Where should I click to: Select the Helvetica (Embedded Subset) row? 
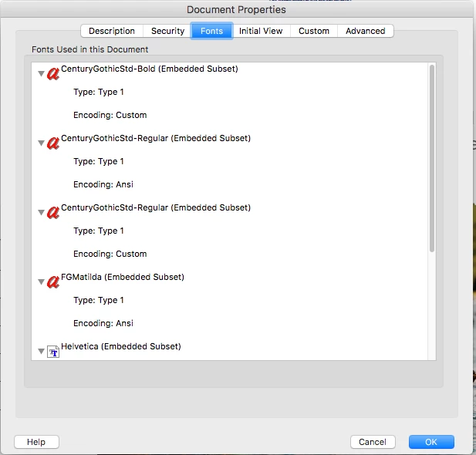pos(121,346)
